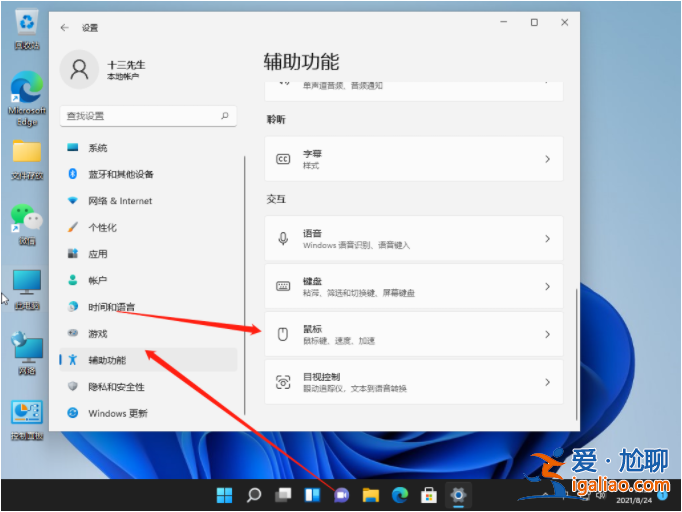
Task: Open taskbar Search magnifier
Action: (254, 495)
